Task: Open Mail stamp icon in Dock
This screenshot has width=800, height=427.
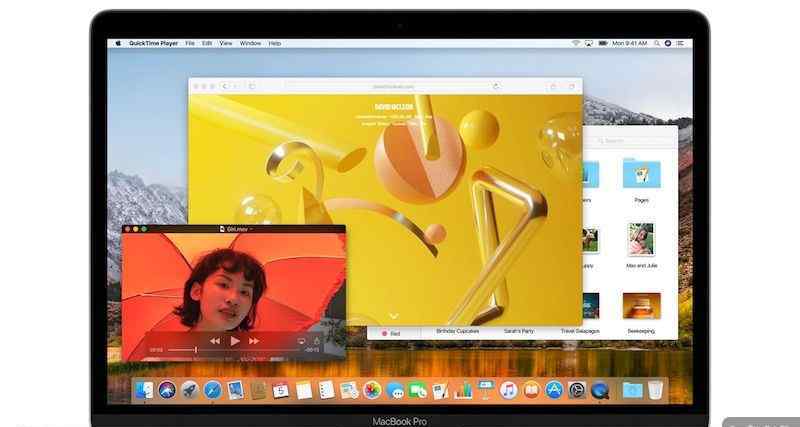Action: coord(235,390)
